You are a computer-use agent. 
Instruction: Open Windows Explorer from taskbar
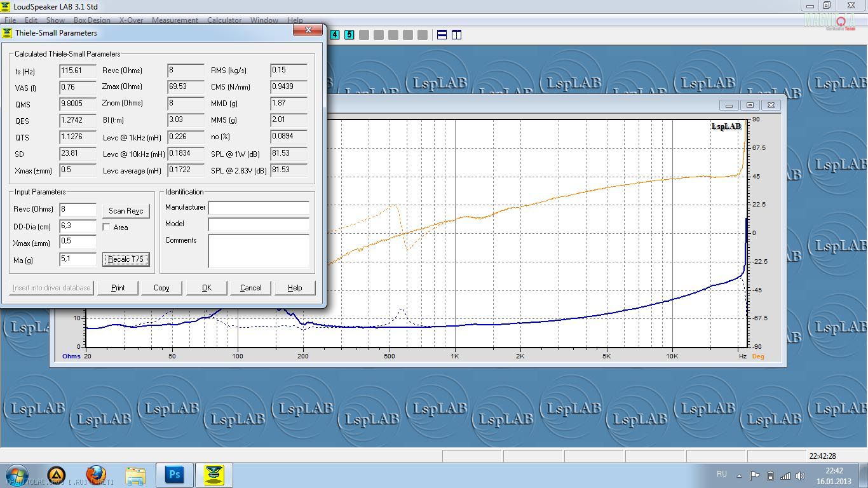(135, 475)
